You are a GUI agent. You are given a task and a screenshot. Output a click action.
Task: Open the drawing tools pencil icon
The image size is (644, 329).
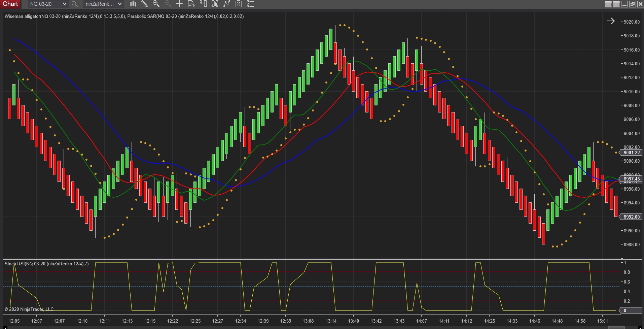144,4
